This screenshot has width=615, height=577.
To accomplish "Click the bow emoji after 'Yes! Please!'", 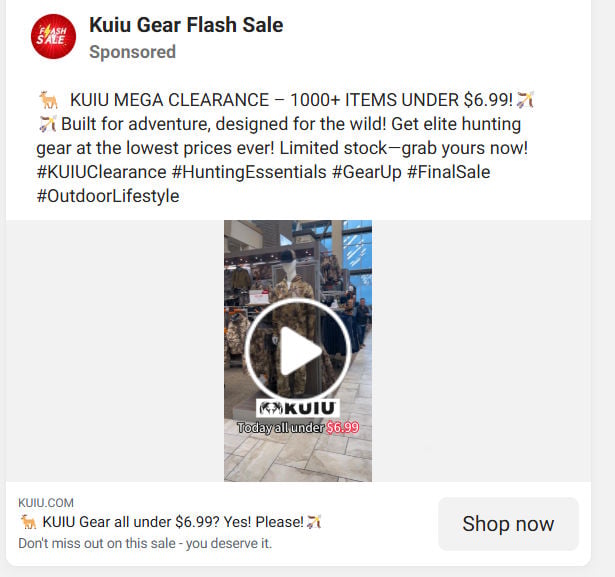I will (314, 522).
